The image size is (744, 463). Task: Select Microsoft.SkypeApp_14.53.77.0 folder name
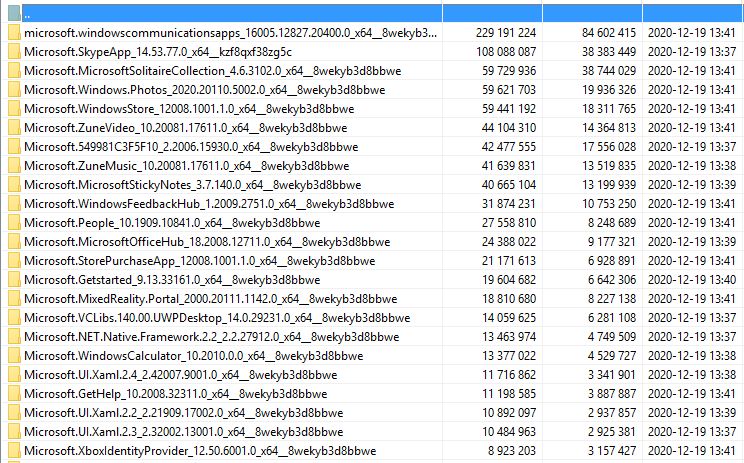click(158, 52)
